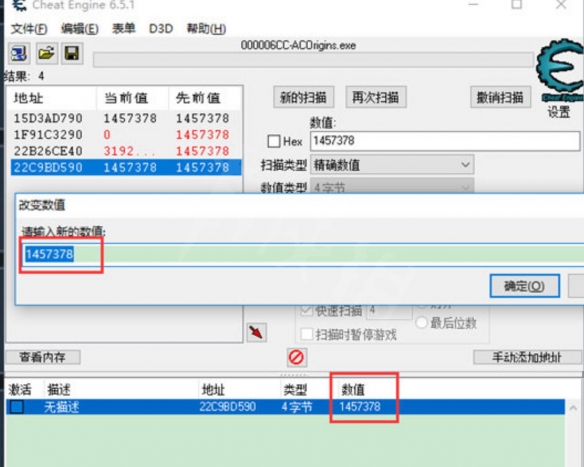Click the 手动添加地址 button

527,358
